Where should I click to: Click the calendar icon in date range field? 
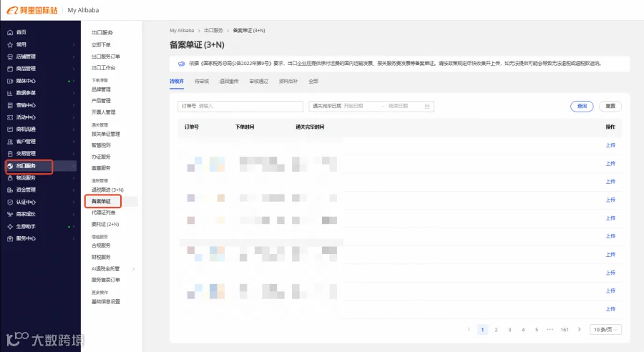pyautogui.click(x=427, y=106)
